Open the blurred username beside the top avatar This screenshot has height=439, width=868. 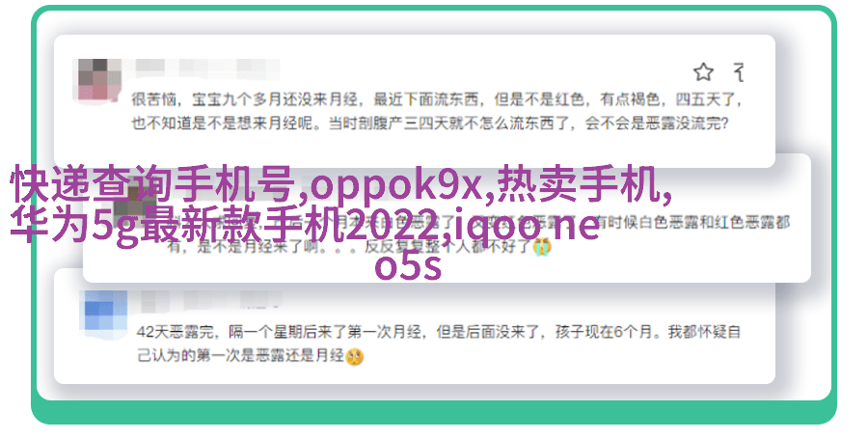206,69
